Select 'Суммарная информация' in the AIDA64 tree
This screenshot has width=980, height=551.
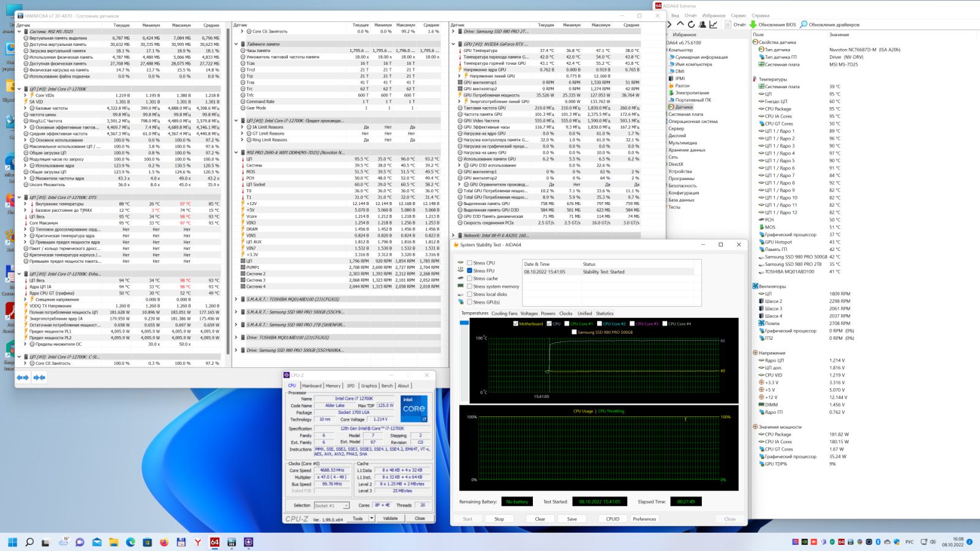coord(701,57)
